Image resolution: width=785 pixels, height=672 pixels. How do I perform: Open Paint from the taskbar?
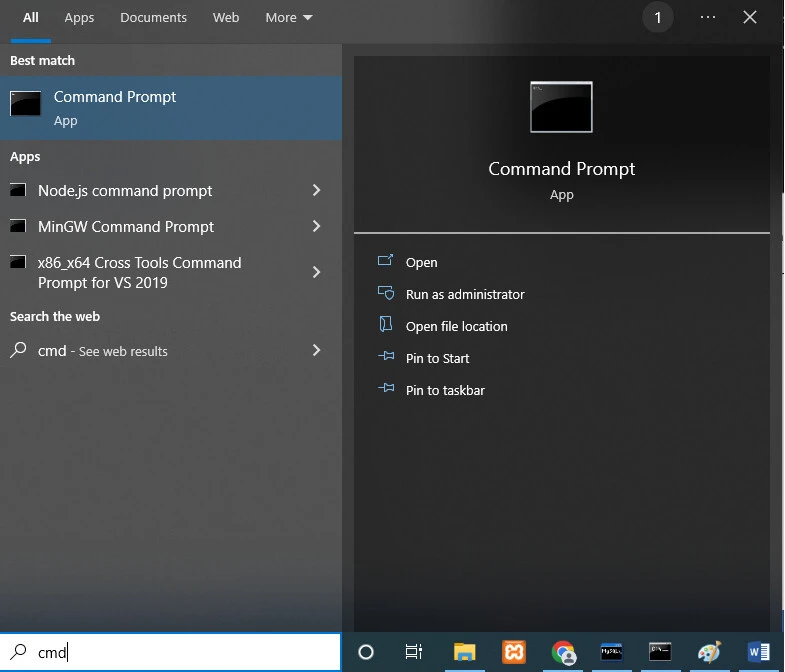708,652
